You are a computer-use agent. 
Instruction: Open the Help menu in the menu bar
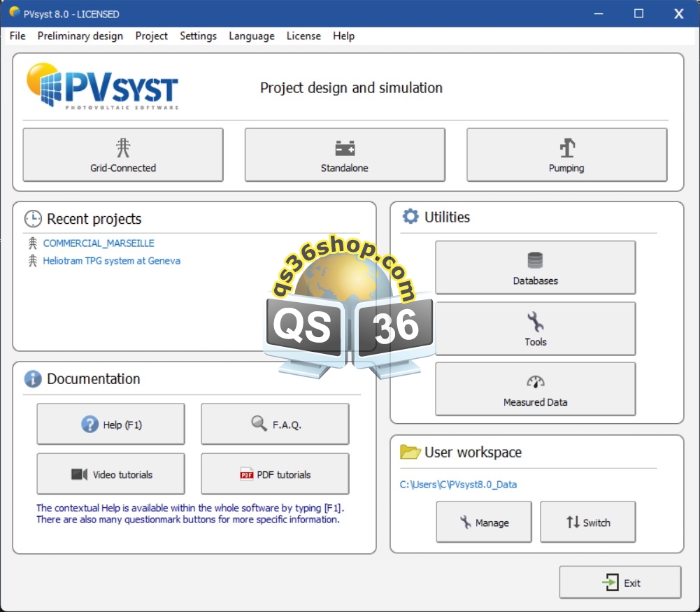click(344, 36)
